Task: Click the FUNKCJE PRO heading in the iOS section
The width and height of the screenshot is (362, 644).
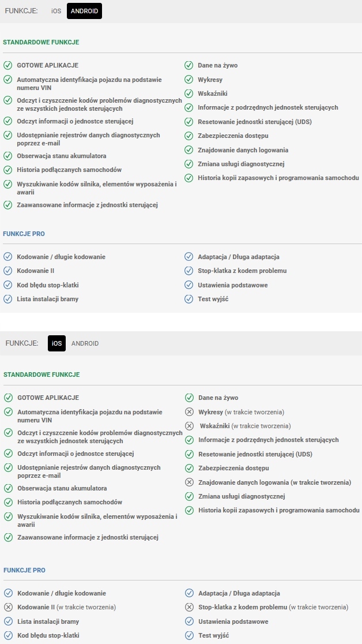Action: [x=24, y=570]
